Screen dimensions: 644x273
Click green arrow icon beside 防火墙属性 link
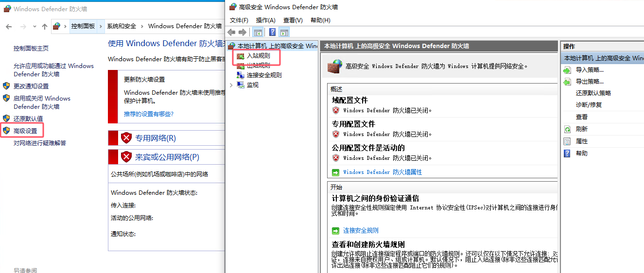click(x=336, y=172)
